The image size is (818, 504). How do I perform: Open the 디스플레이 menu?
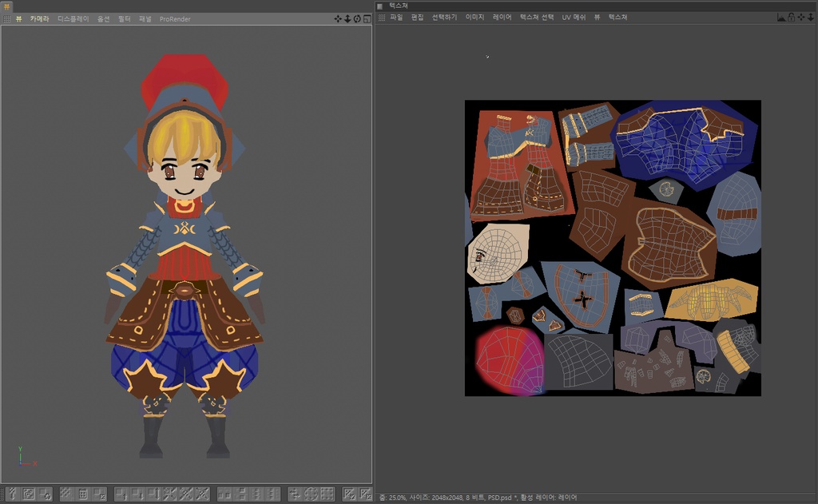(73, 19)
